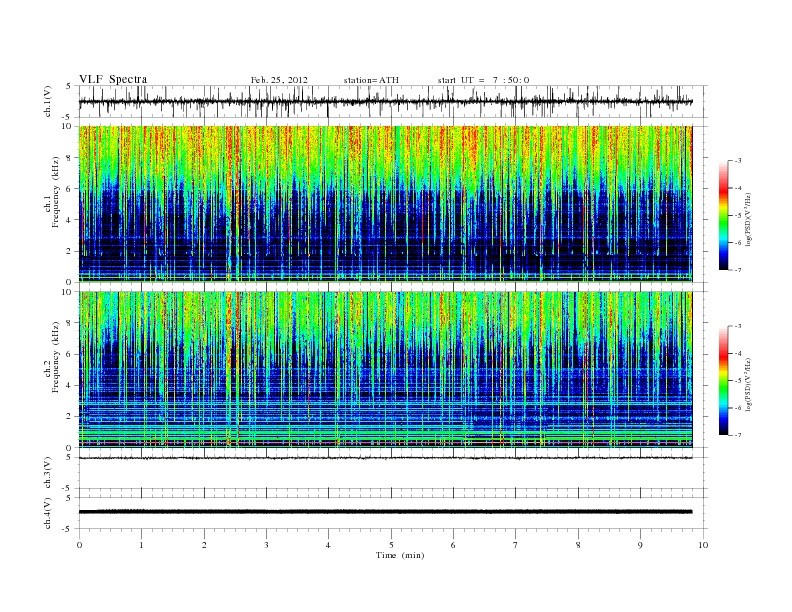Click the '2' kHz tick of ch.2 spectrogram
The height and width of the screenshot is (612, 792).
(69, 417)
